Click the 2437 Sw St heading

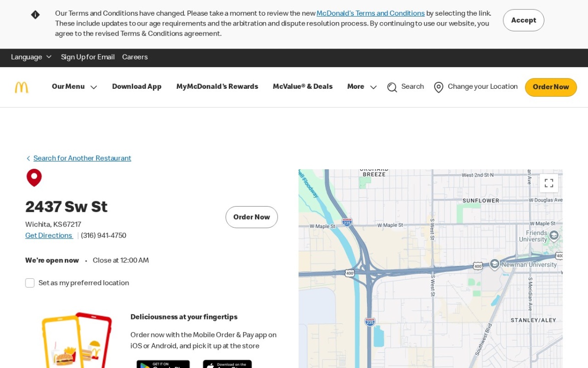click(66, 207)
